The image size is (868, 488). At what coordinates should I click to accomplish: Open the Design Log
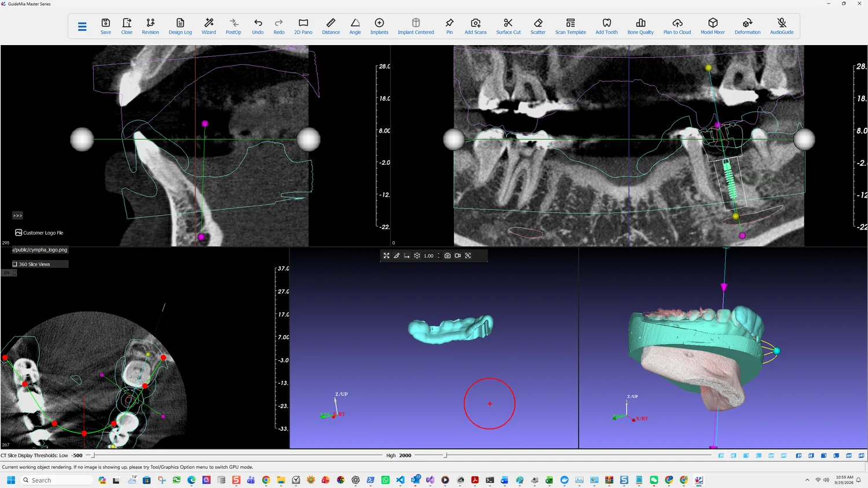[x=180, y=26]
